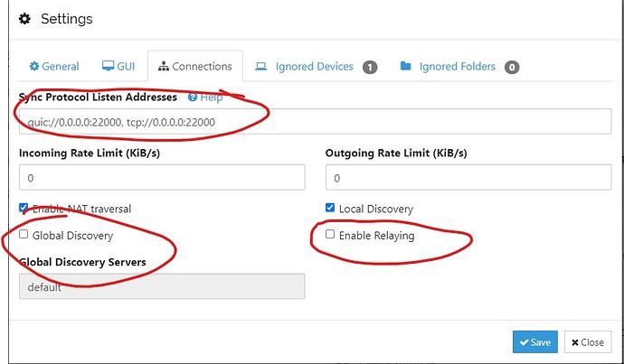The image size is (624, 364).
Task: Switch to the GUI tab
Action: pyautogui.click(x=118, y=66)
